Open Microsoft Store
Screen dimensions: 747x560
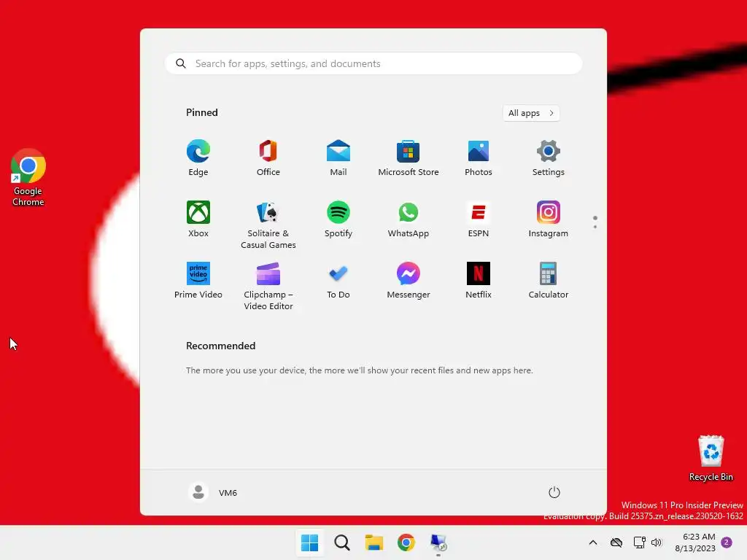(409, 158)
